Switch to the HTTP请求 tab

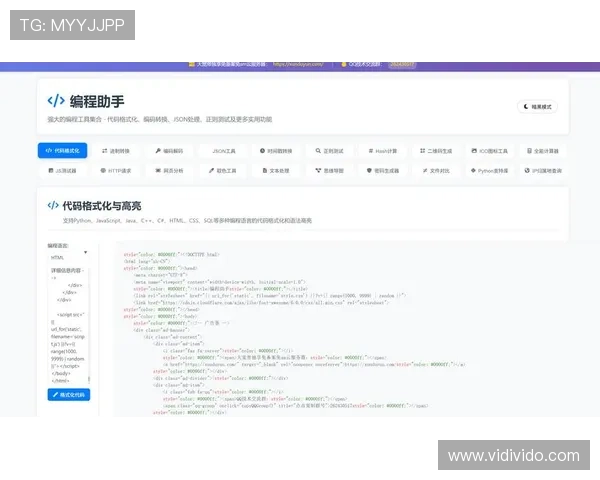click(x=116, y=170)
